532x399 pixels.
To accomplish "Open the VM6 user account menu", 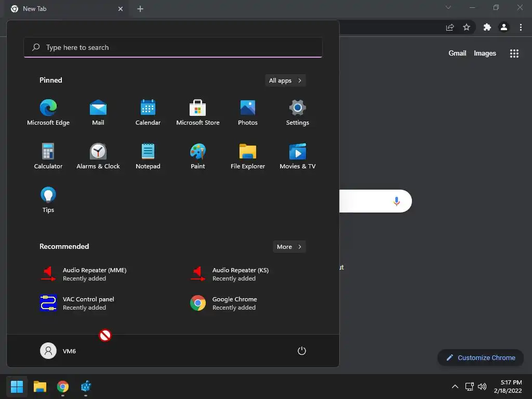I will tap(58, 351).
